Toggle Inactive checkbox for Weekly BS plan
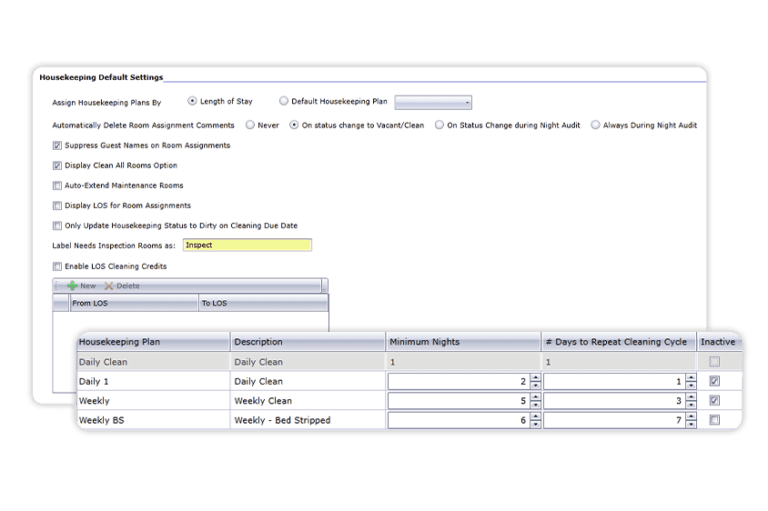The width and height of the screenshot is (768, 511). (713, 420)
